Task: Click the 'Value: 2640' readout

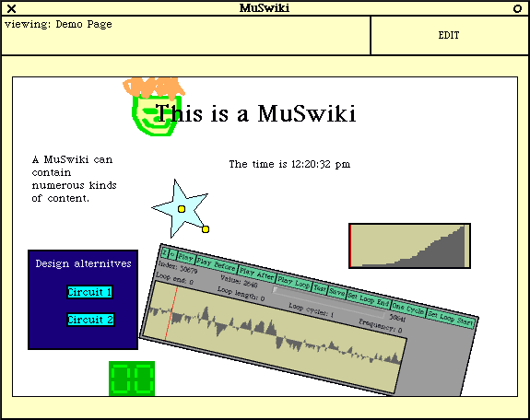Action: click(x=239, y=282)
